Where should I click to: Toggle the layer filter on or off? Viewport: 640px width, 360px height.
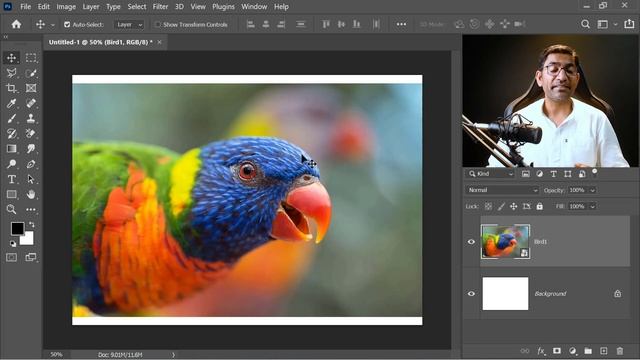pyautogui.click(x=595, y=171)
